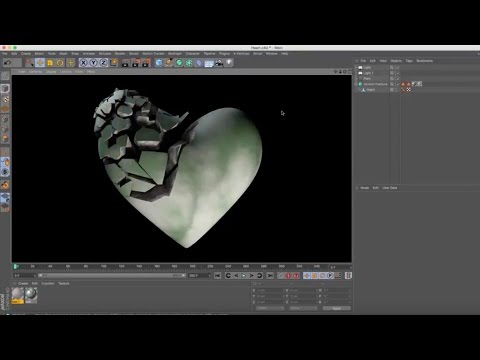The height and width of the screenshot is (360, 480).
Task: Open the floor/environment objects icon
Action: click(x=209, y=63)
